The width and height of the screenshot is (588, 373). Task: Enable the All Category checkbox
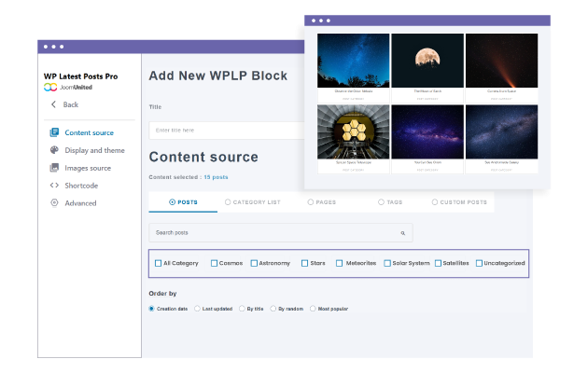159,263
